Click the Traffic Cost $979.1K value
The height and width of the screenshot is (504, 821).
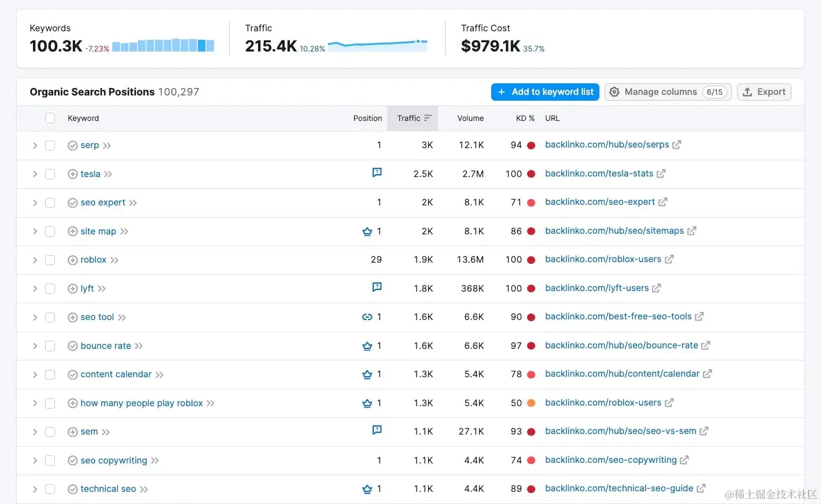pyautogui.click(x=491, y=46)
